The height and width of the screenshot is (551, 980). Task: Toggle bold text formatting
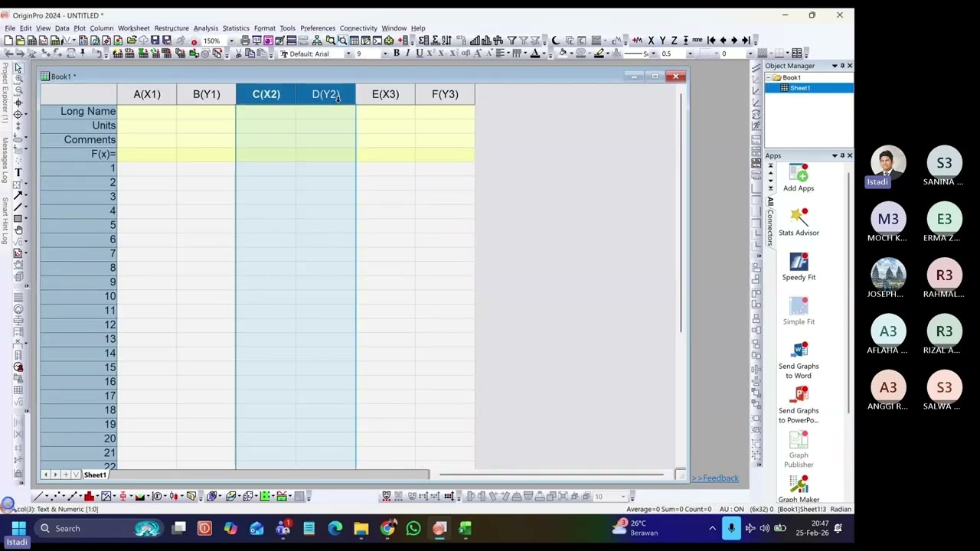[x=397, y=54]
